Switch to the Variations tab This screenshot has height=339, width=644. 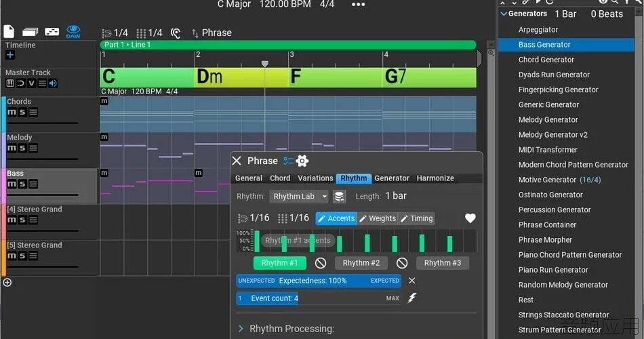pos(315,178)
